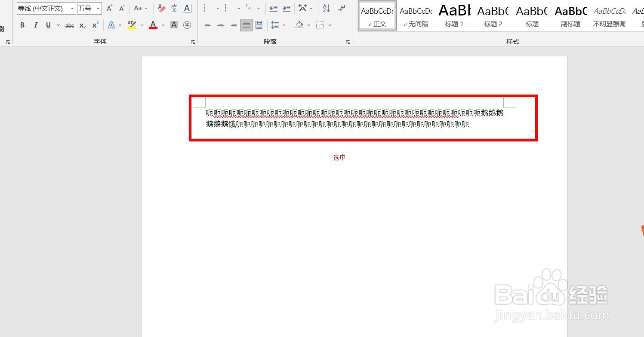
Task: Apply bullet list formatting
Action: tap(208, 8)
